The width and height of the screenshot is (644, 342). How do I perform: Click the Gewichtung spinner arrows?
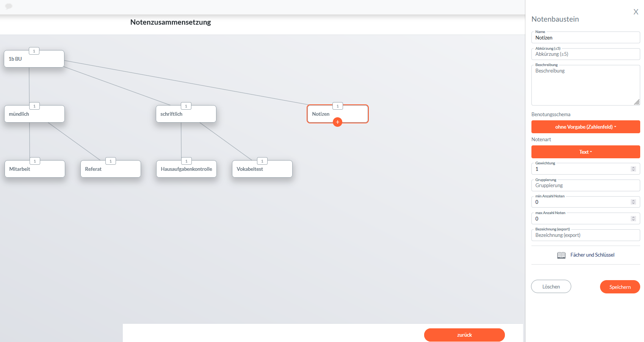coord(633,169)
